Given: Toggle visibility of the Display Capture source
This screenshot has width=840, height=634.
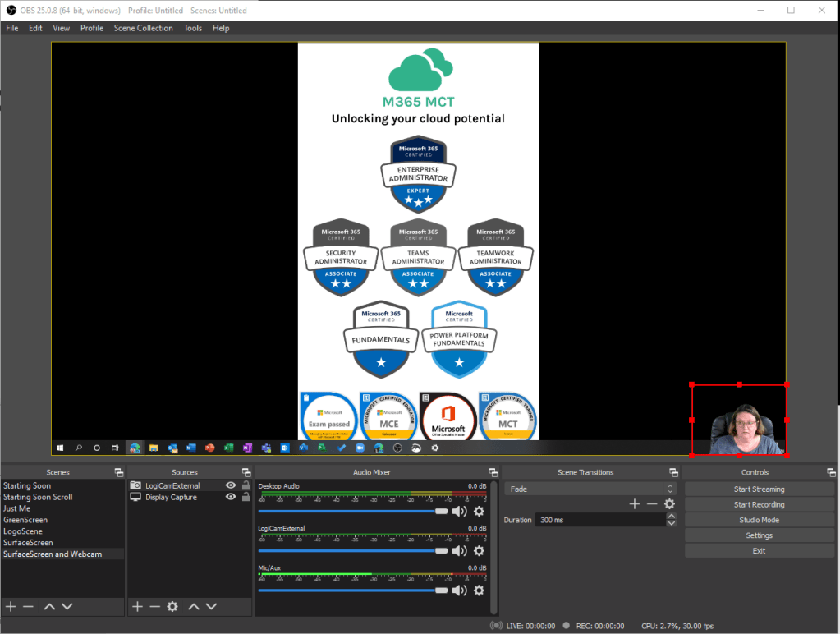Looking at the screenshot, I should [231, 498].
